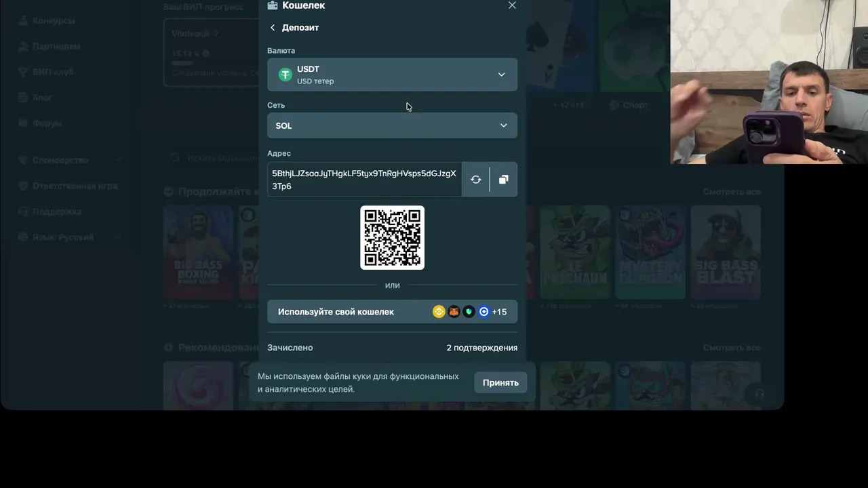Open Форум in the sidebar

[40, 123]
